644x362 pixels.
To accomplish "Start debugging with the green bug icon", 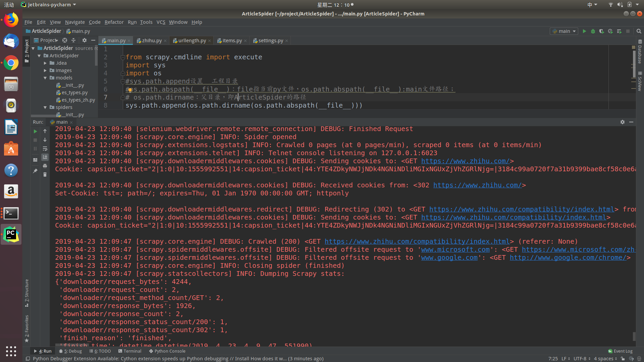I will (x=593, y=31).
